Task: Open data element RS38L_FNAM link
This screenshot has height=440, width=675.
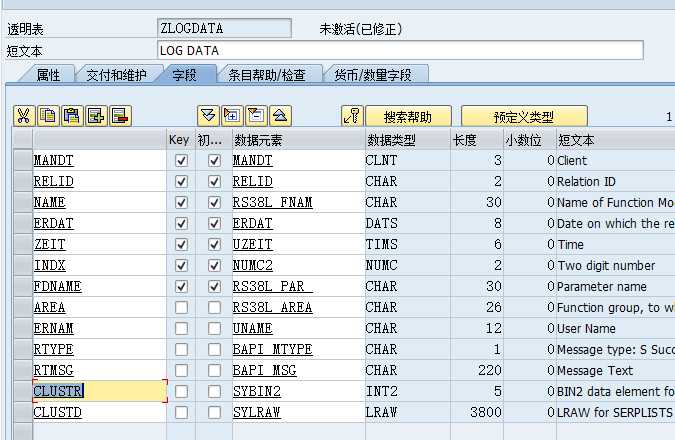Action: click(x=272, y=202)
